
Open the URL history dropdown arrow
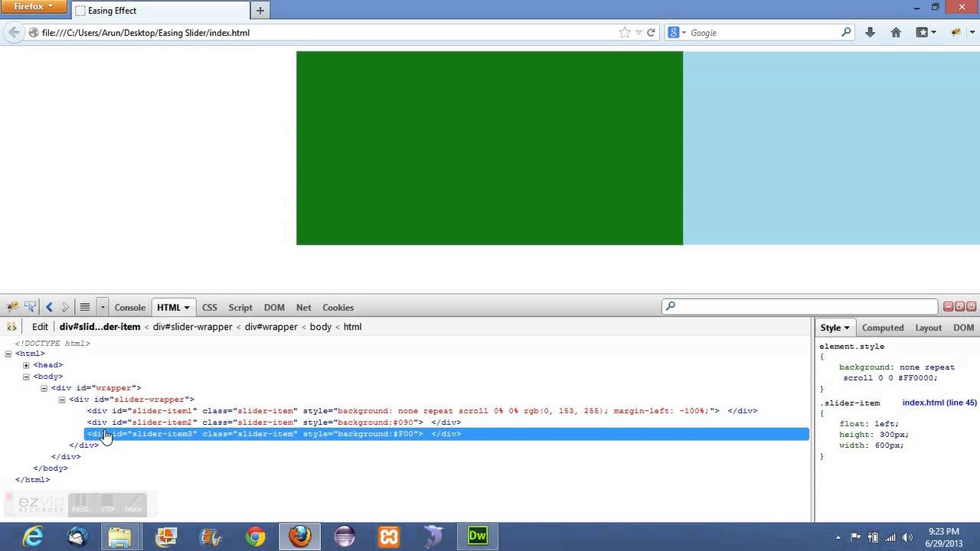click(639, 33)
